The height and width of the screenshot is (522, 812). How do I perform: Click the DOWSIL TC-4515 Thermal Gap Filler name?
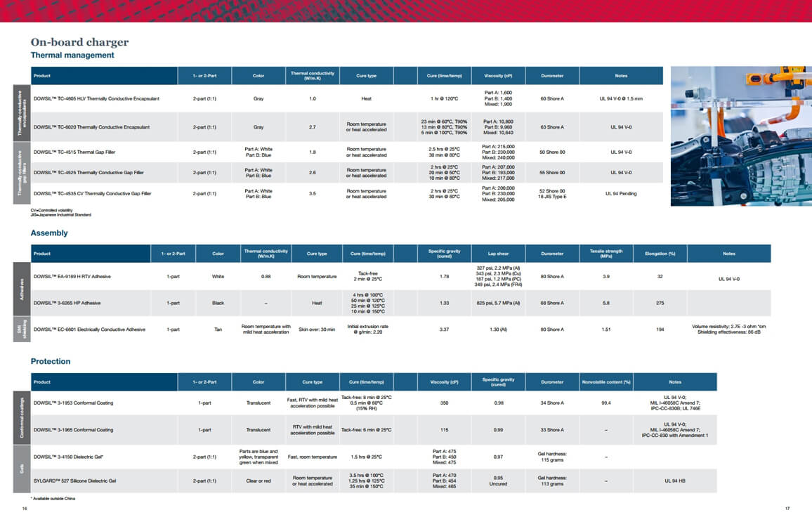tap(74, 152)
